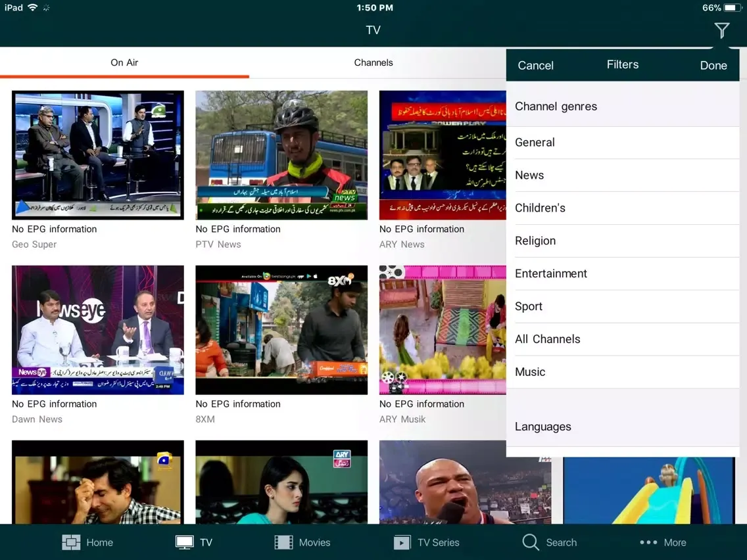747x560 pixels.
Task: Tap the TV Series play icon
Action: coord(402,542)
